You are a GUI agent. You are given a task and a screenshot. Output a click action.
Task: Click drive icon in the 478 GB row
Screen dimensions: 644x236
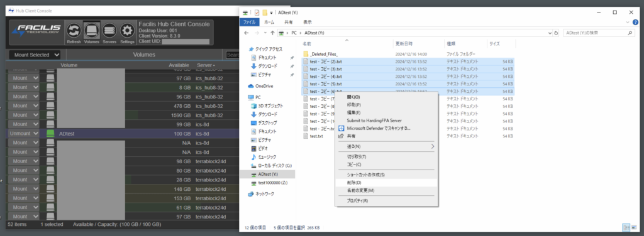coord(50,105)
